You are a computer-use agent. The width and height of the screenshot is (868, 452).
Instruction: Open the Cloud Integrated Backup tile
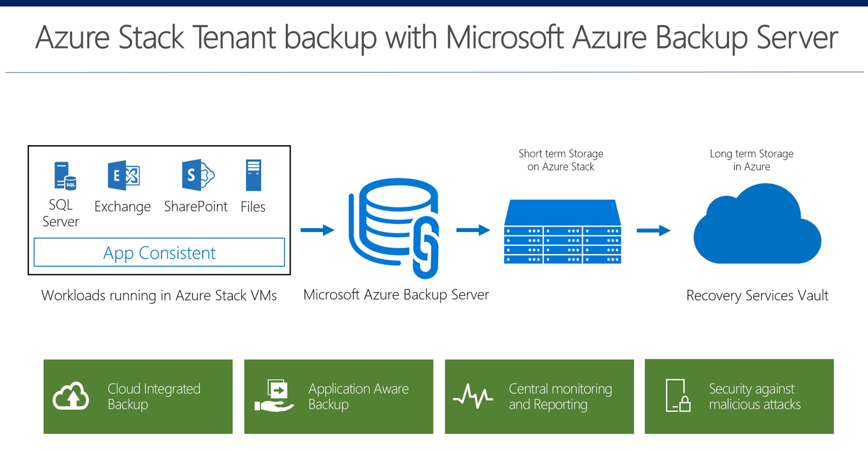click(138, 396)
